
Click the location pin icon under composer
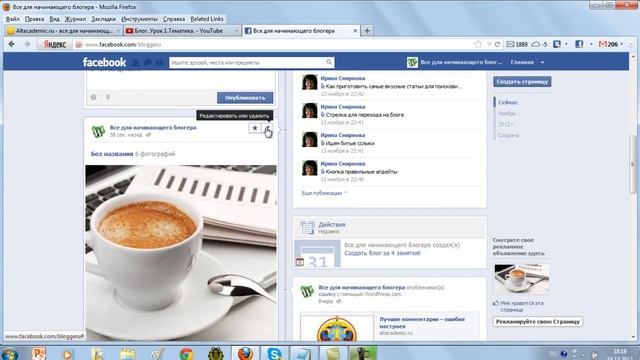pyautogui.click(x=108, y=97)
